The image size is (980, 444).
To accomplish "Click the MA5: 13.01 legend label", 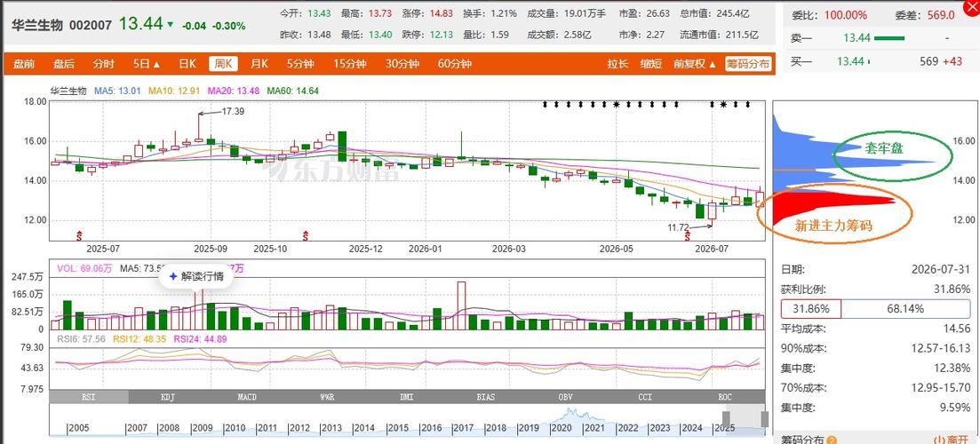I will pos(116,91).
